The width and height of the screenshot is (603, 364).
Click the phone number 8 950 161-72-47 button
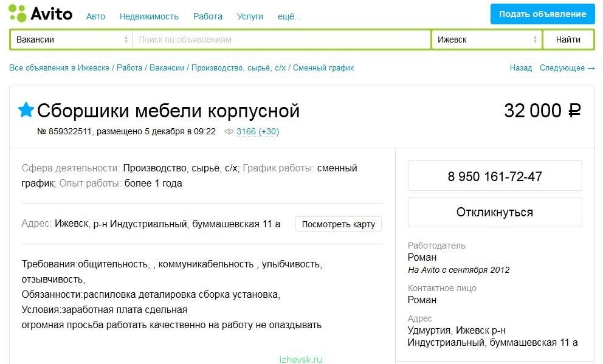495,176
